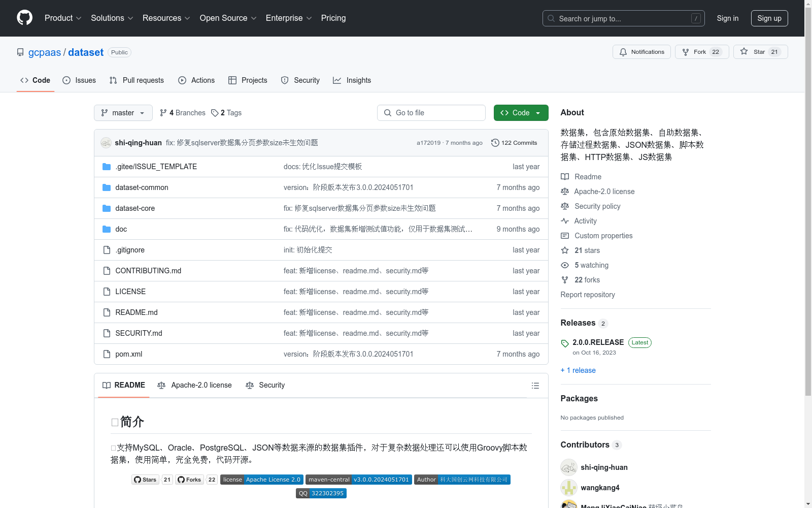Click in the Search or jump to field
Viewport: 812px width, 508px height.
624,18
